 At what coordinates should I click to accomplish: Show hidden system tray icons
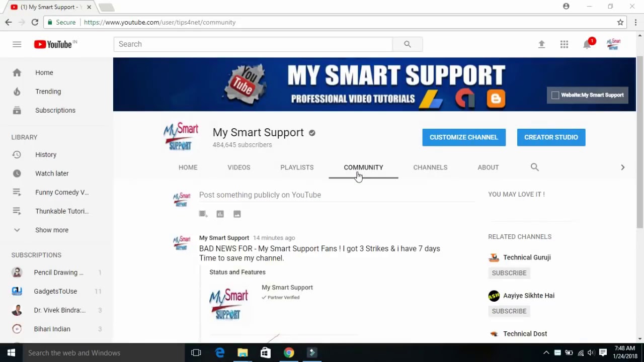coord(546,352)
